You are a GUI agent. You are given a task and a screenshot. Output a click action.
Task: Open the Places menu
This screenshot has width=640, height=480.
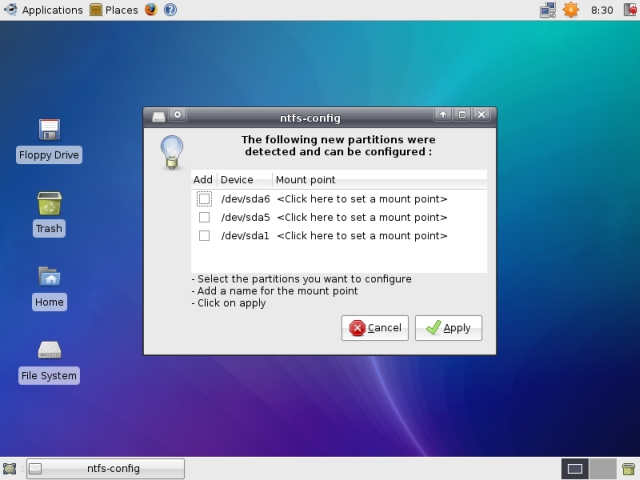(x=114, y=10)
